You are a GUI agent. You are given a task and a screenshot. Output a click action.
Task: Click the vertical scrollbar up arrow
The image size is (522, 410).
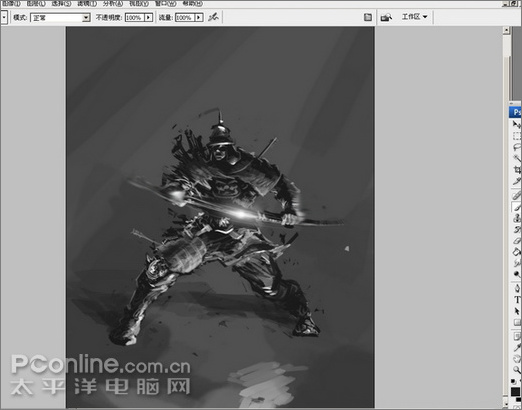[506, 30]
